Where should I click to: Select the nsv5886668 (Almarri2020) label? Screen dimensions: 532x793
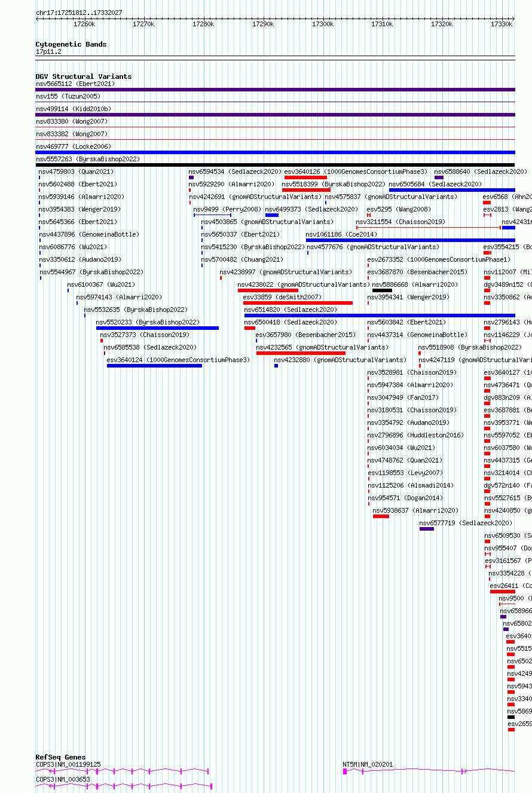click(x=415, y=284)
